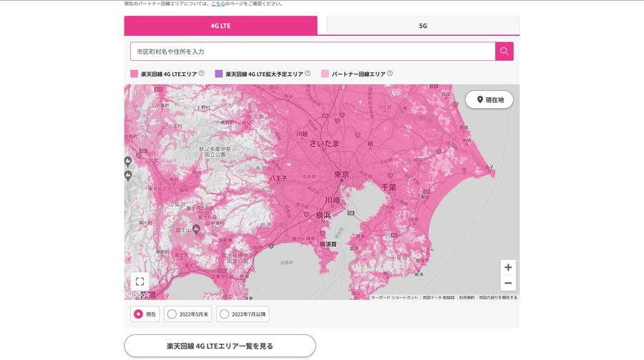Click the magnifier search button
644x360 pixels.
pyautogui.click(x=504, y=52)
